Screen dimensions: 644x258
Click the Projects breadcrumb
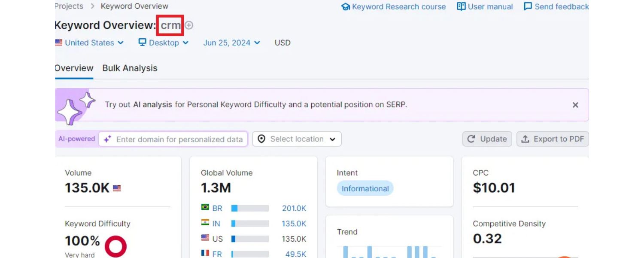coord(69,6)
